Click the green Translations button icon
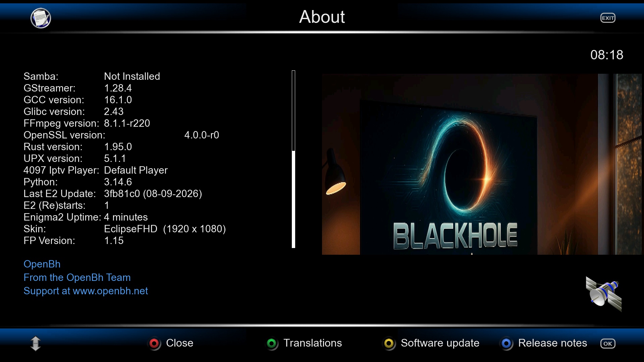This screenshot has height=362, width=644. [272, 344]
